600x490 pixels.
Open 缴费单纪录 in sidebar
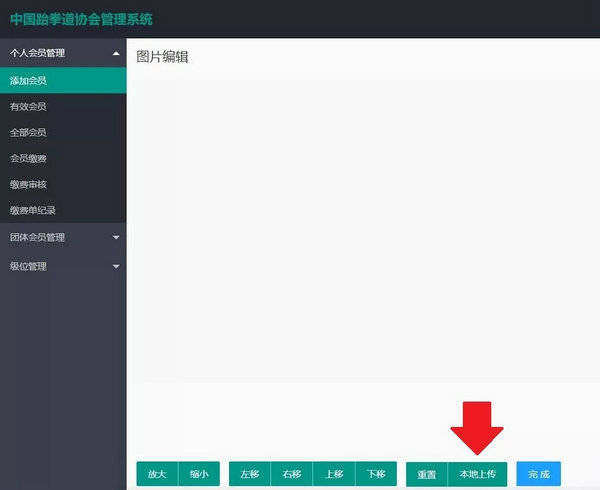(x=63, y=210)
